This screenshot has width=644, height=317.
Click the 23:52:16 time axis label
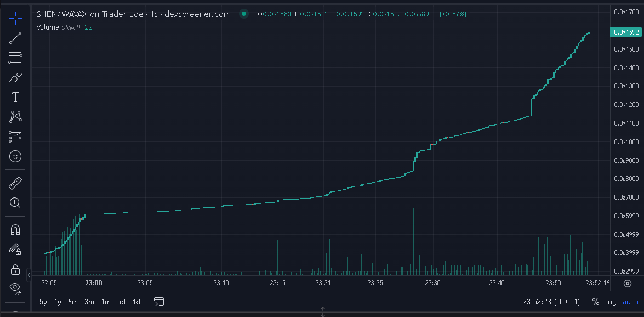pyautogui.click(x=597, y=283)
